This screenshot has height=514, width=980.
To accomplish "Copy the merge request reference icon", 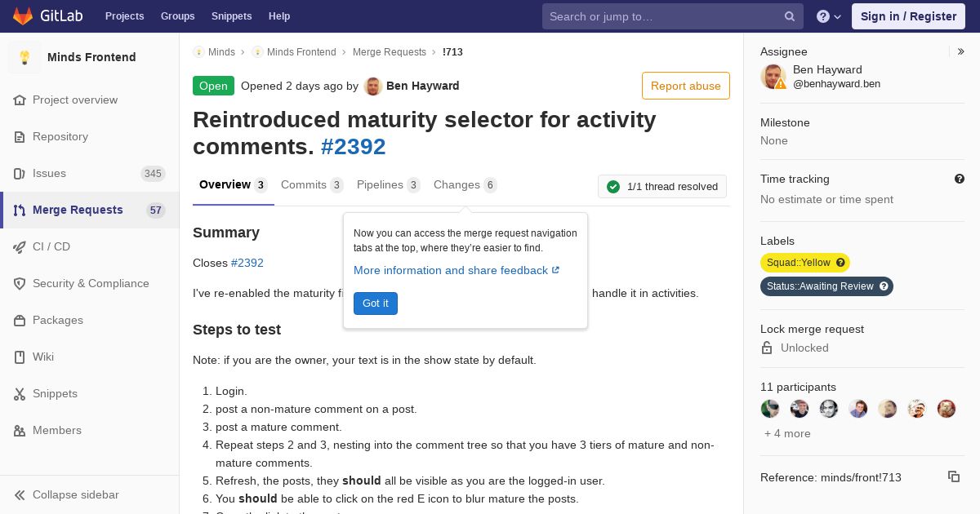I will pyautogui.click(x=953, y=476).
